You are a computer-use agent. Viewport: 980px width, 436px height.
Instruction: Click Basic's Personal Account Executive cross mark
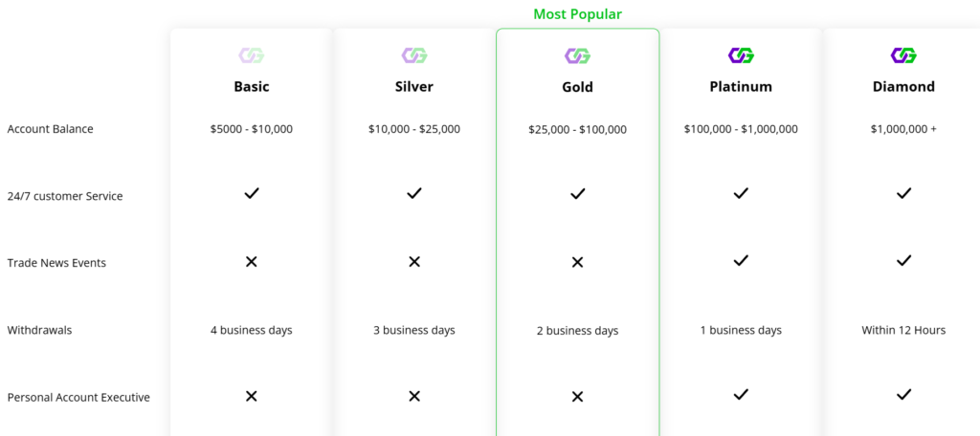click(252, 396)
